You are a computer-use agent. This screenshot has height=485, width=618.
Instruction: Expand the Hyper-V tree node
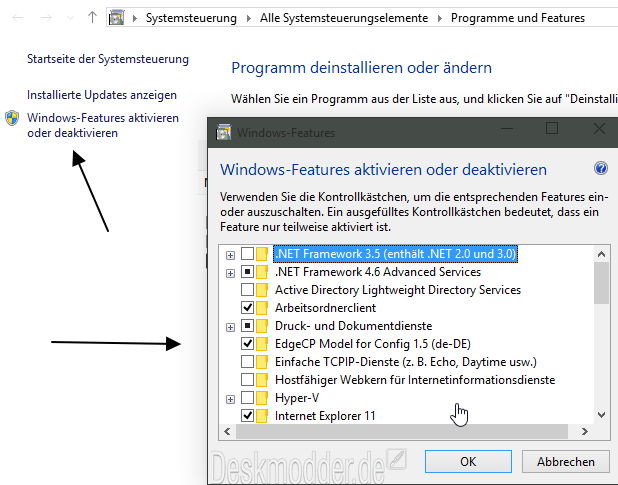(x=231, y=400)
